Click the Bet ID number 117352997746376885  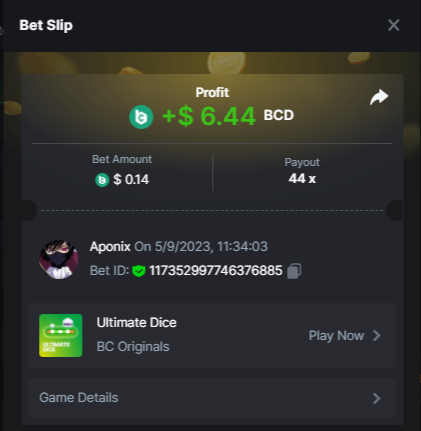click(x=216, y=271)
